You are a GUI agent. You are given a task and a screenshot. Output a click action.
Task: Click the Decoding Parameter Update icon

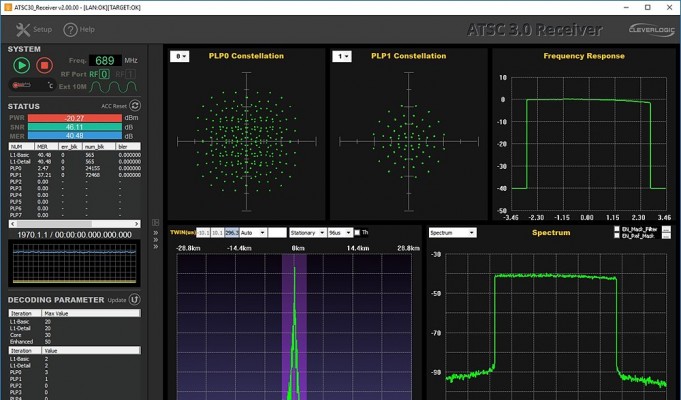click(x=135, y=300)
